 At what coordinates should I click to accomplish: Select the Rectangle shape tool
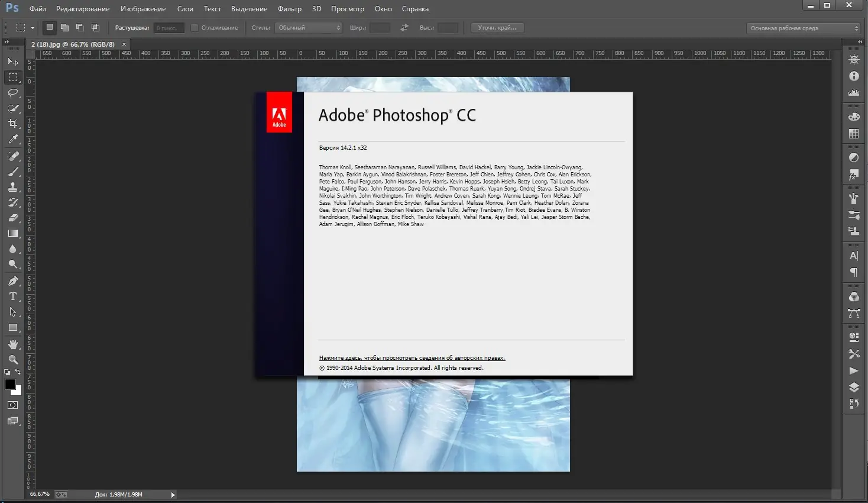[x=13, y=327]
